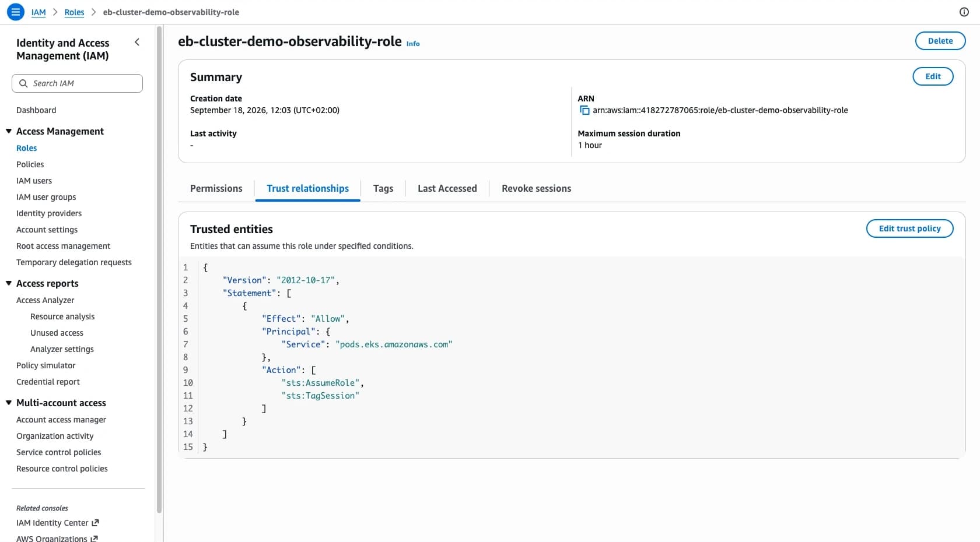Open Temporary delegation requests page

(74, 262)
